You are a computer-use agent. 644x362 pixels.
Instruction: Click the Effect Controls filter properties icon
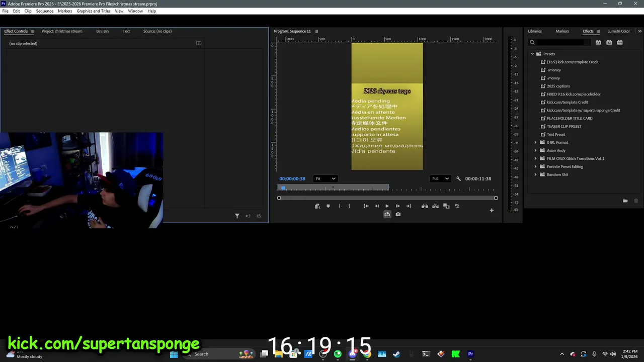pos(237,216)
